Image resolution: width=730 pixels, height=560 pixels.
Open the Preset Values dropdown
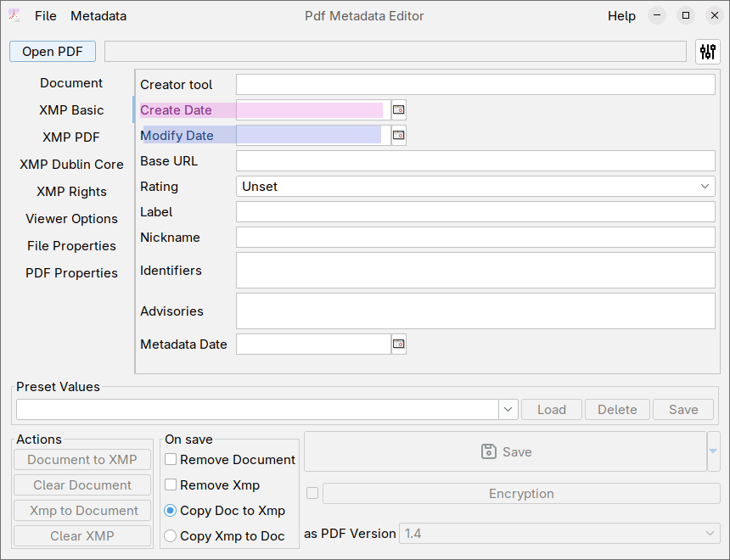click(507, 409)
